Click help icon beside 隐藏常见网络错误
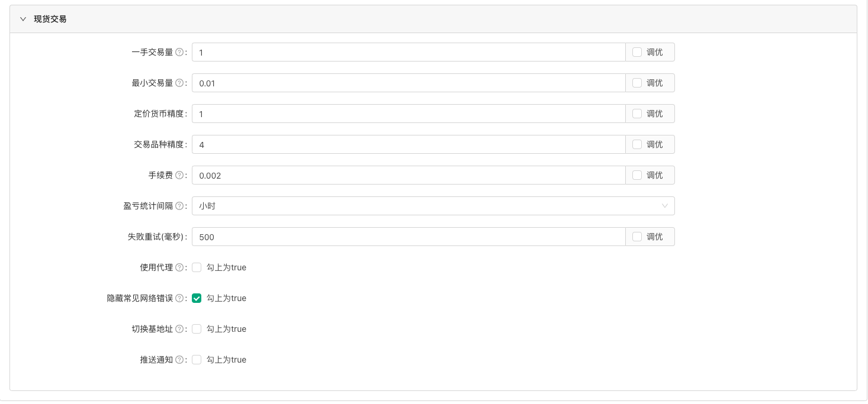This screenshot has width=868, height=404. click(179, 298)
